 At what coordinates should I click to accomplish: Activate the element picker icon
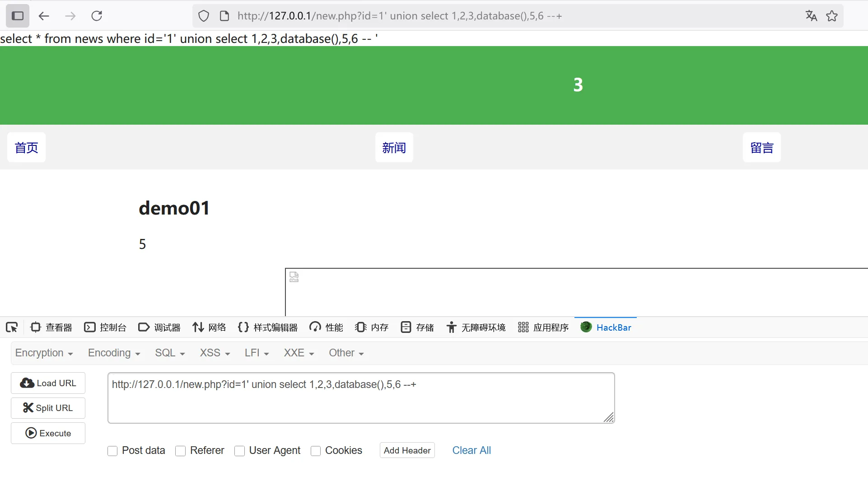12,327
